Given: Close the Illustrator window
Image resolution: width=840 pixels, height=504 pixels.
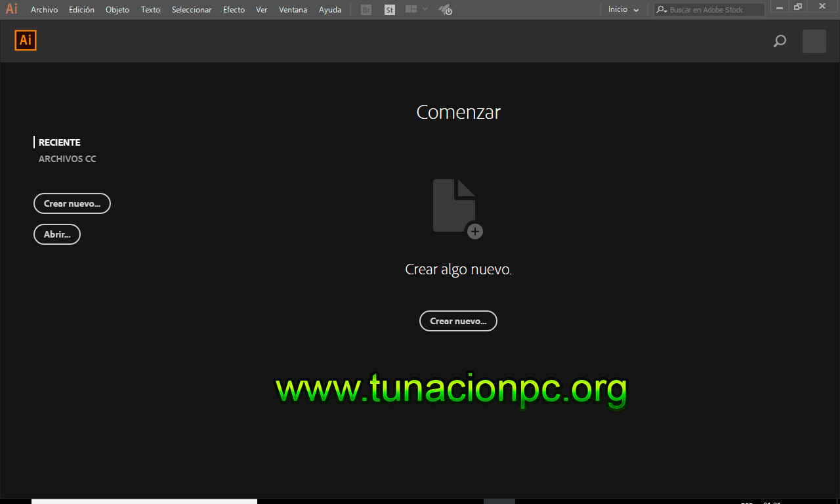Looking at the screenshot, I should tap(822, 8).
